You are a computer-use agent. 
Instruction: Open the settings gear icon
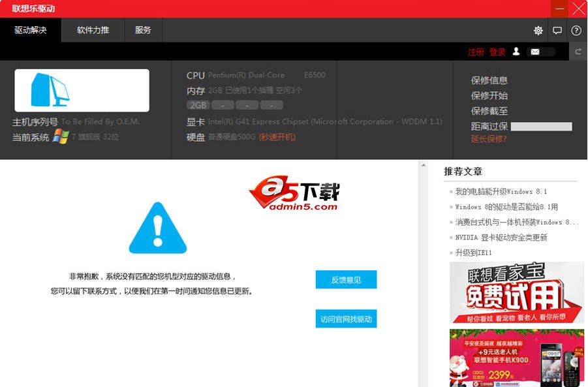[538, 30]
